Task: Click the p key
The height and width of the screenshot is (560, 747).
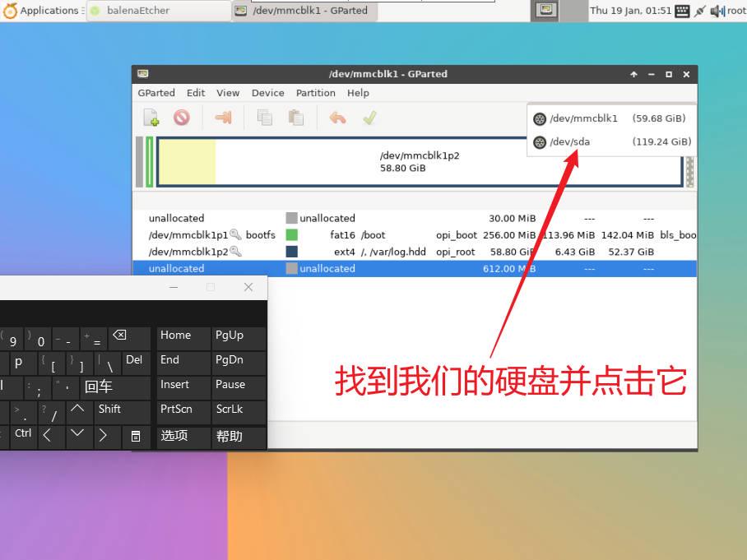Action: point(22,362)
